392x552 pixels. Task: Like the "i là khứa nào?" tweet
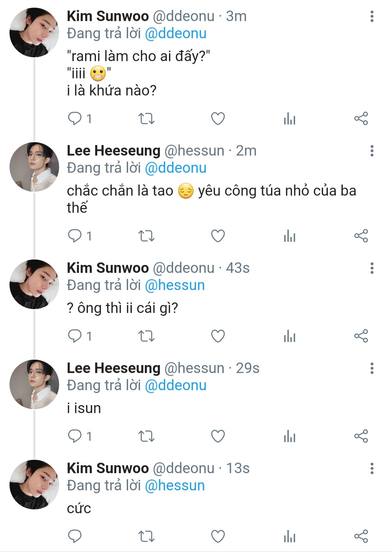pyautogui.click(x=218, y=119)
